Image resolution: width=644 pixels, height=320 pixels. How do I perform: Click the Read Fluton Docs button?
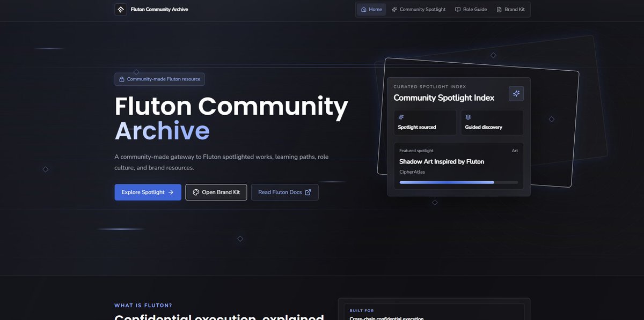(x=284, y=192)
